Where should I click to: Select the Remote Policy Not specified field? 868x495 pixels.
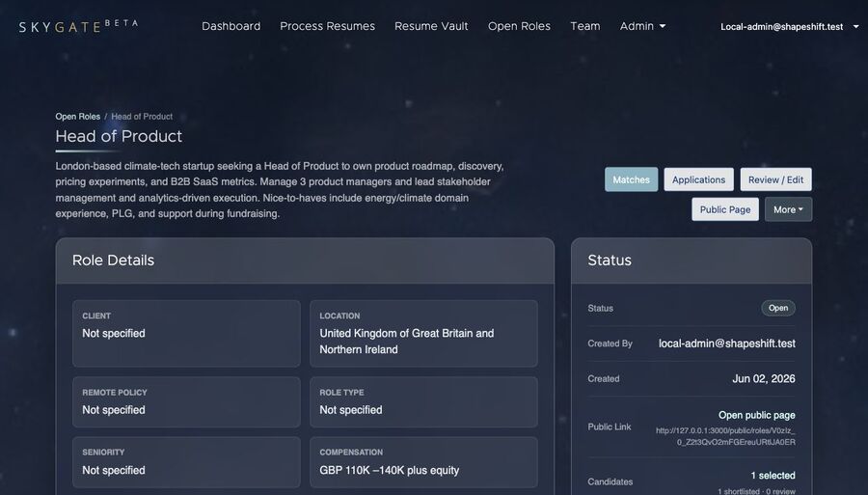point(186,402)
